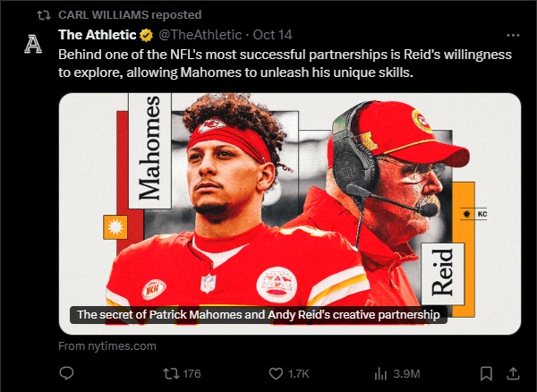Click the tweet text about Reid's willingness
The image size is (537, 392).
285,63
